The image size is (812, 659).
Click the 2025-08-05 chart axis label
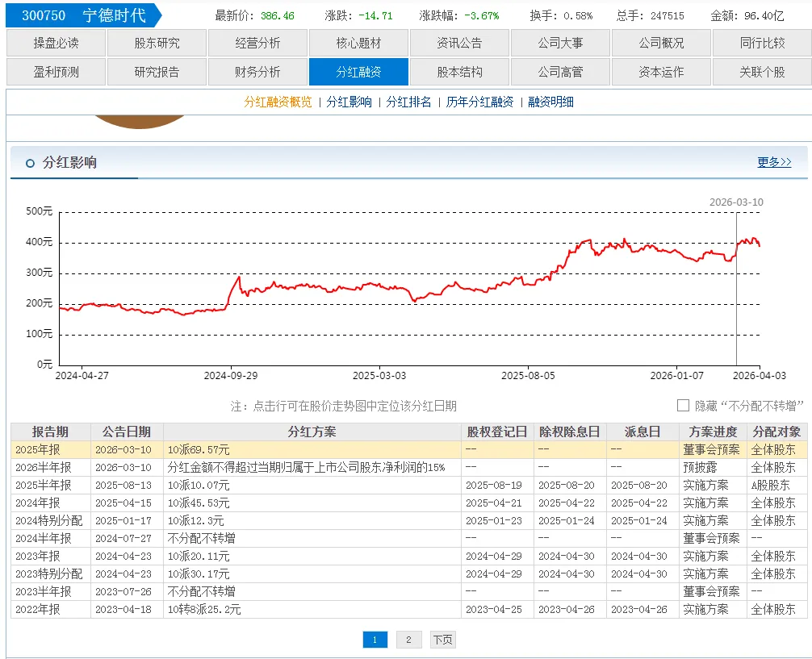[x=528, y=375]
